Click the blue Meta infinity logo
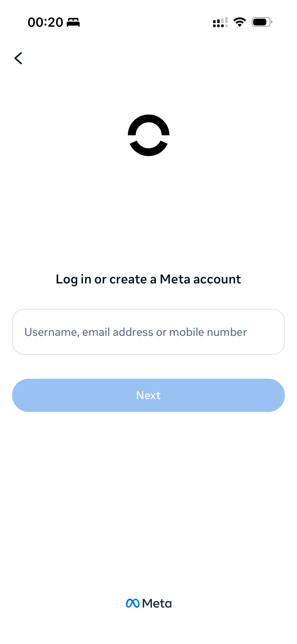Screen dimensions: 297x644 point(133,603)
